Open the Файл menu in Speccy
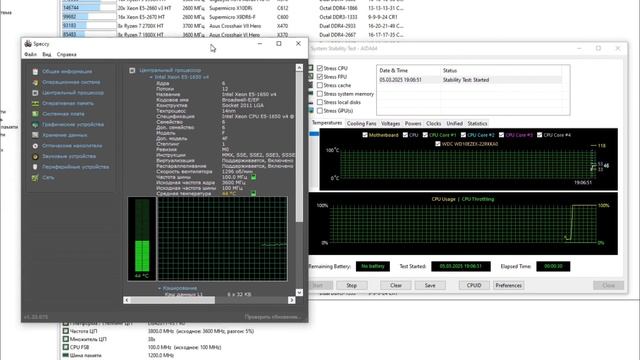The height and width of the screenshot is (360, 640). point(31,54)
